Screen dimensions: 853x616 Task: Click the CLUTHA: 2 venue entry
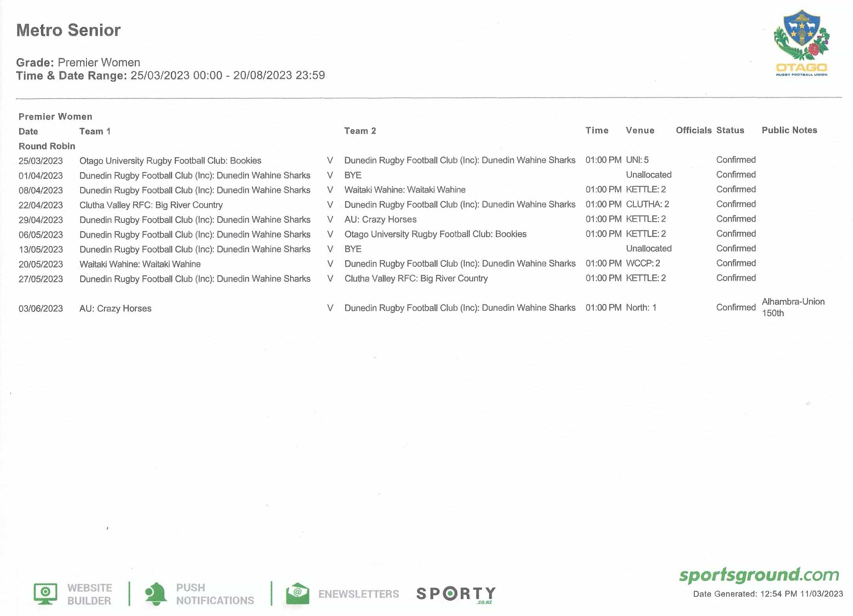point(647,204)
